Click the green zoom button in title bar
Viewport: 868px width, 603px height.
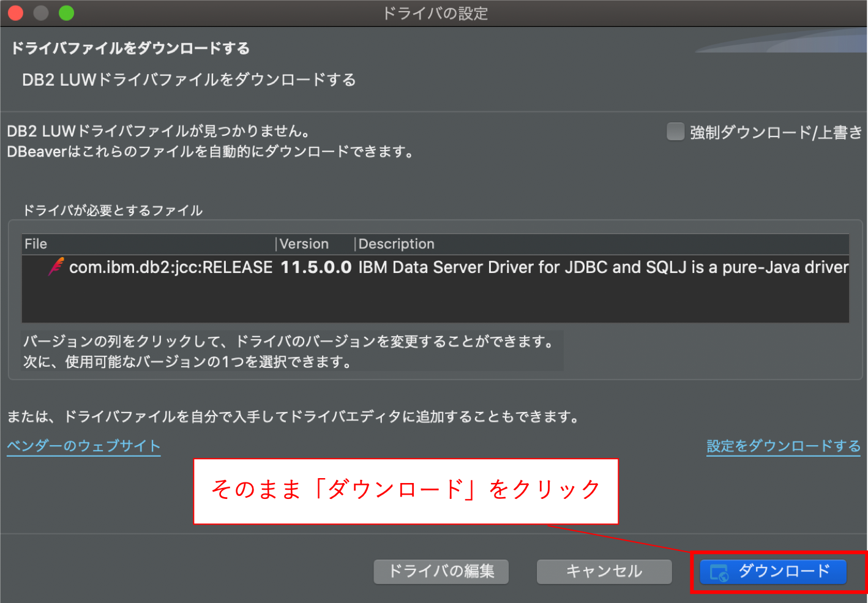pos(66,12)
